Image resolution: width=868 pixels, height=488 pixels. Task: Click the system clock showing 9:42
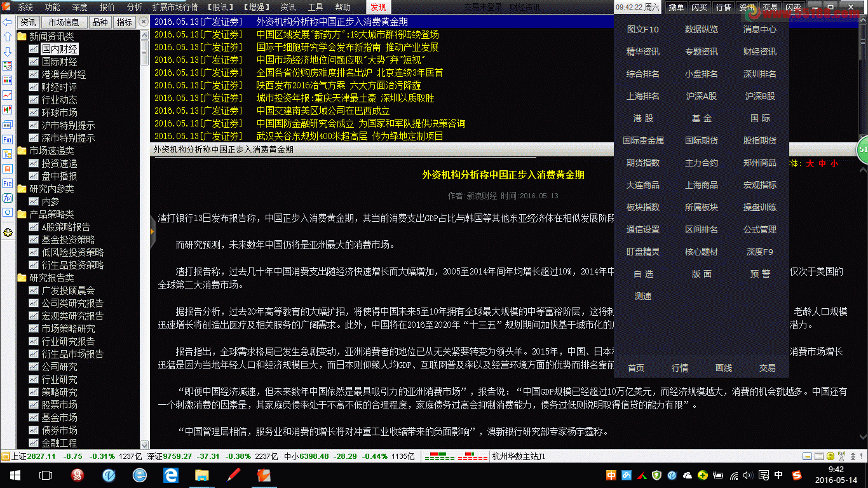836,475
